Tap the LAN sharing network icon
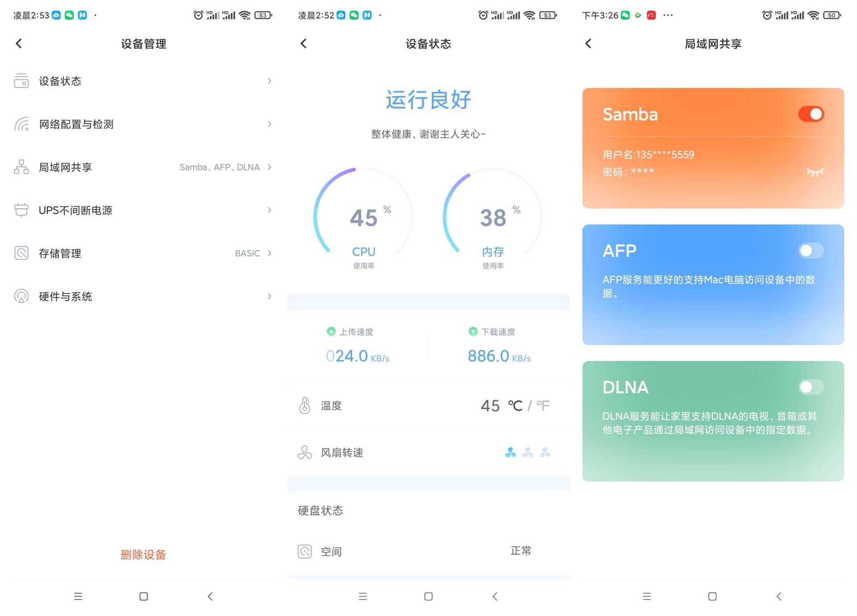Screen dimensions: 857x616 pyautogui.click(x=21, y=167)
